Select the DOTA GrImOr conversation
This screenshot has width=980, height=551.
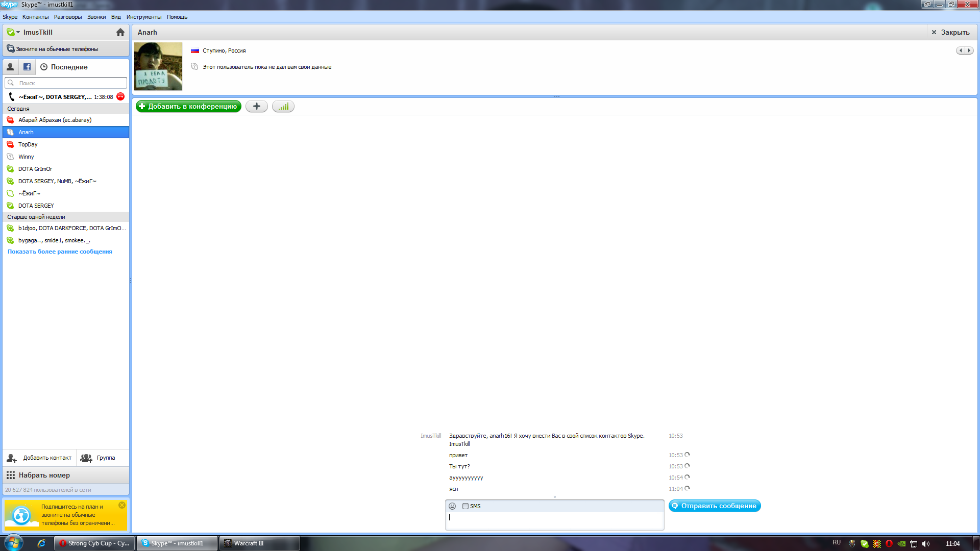(x=66, y=169)
